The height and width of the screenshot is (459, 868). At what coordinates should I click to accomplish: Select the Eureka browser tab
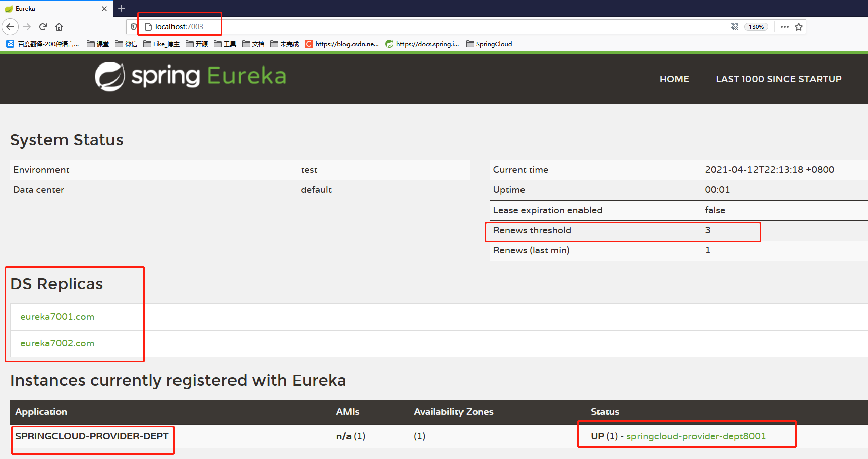(x=56, y=9)
